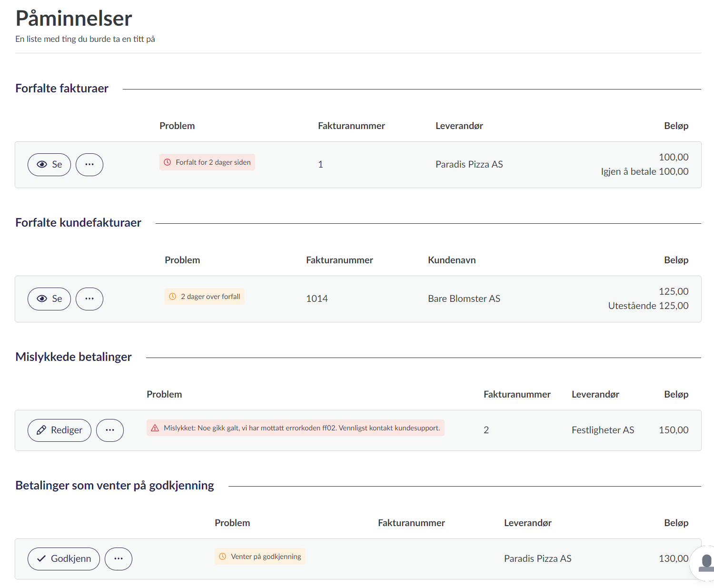Open the user avatar chat bubble
The image size is (714, 588).
click(705, 563)
